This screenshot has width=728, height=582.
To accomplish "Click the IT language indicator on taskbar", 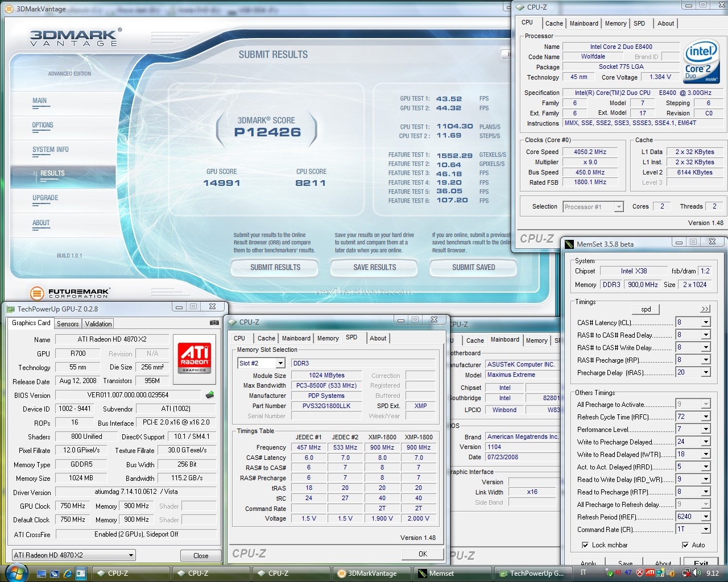I will coord(583,573).
